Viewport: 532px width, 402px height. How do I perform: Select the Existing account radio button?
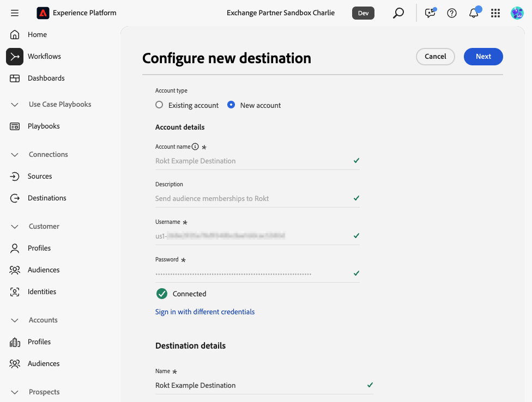tap(159, 105)
